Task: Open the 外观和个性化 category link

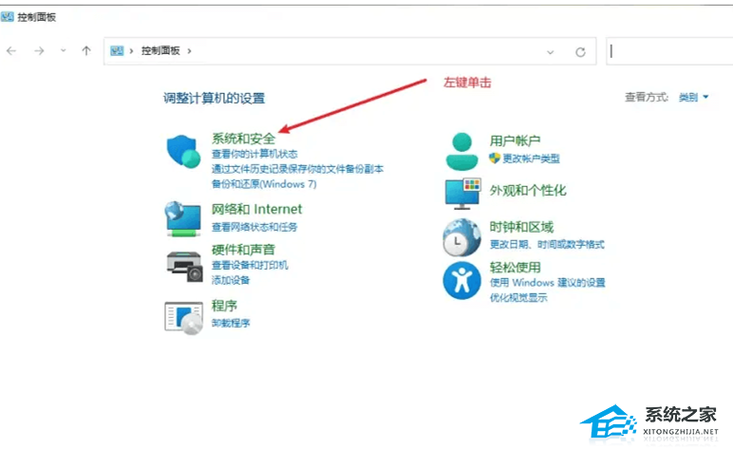Action: pos(528,190)
